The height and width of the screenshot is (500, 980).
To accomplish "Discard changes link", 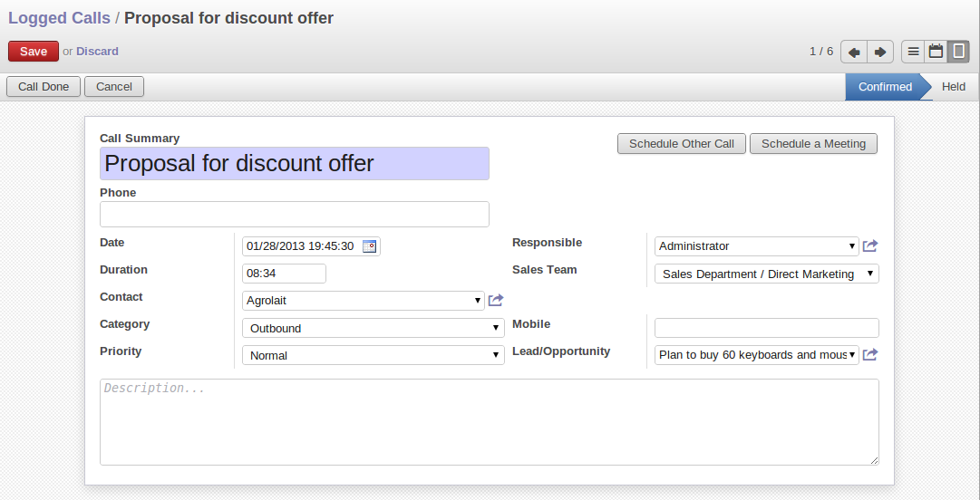I will click(x=97, y=52).
